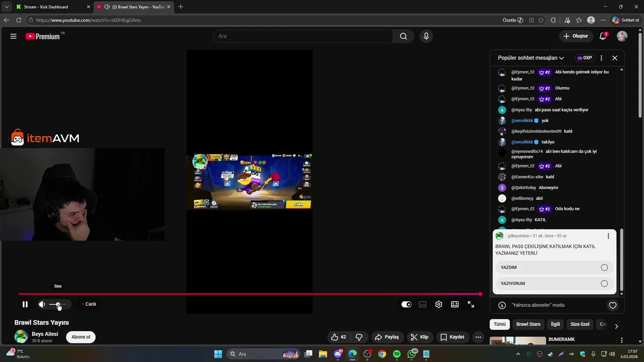The width and height of the screenshot is (644, 362).
Task: Enter fullscreen mode
Action: coord(471,304)
